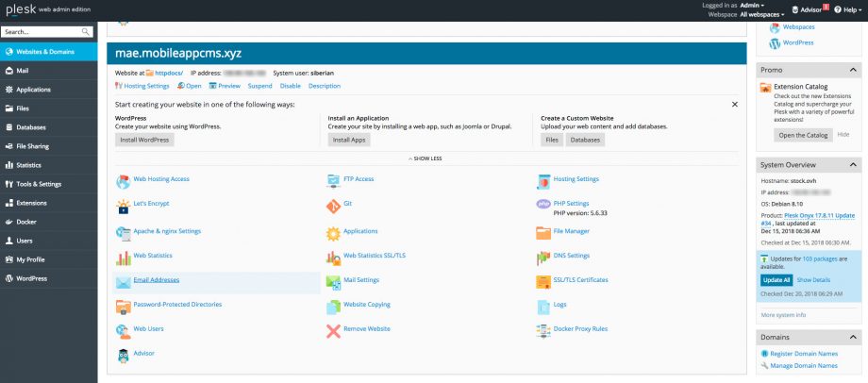Select Websites & Domains in sidebar

49,52
